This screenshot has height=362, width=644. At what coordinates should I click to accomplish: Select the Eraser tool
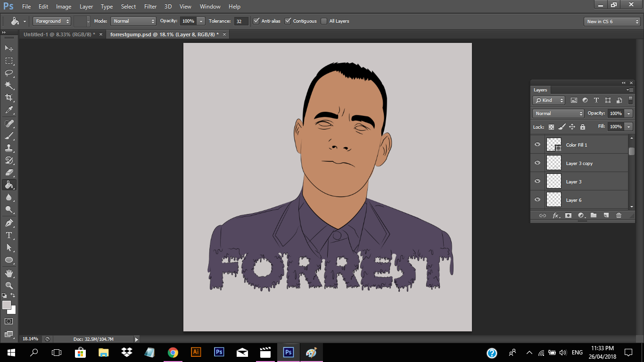point(9,173)
